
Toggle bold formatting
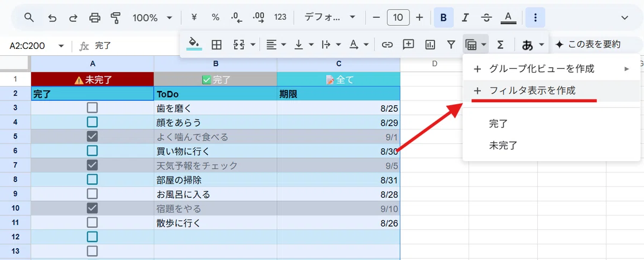tap(443, 18)
